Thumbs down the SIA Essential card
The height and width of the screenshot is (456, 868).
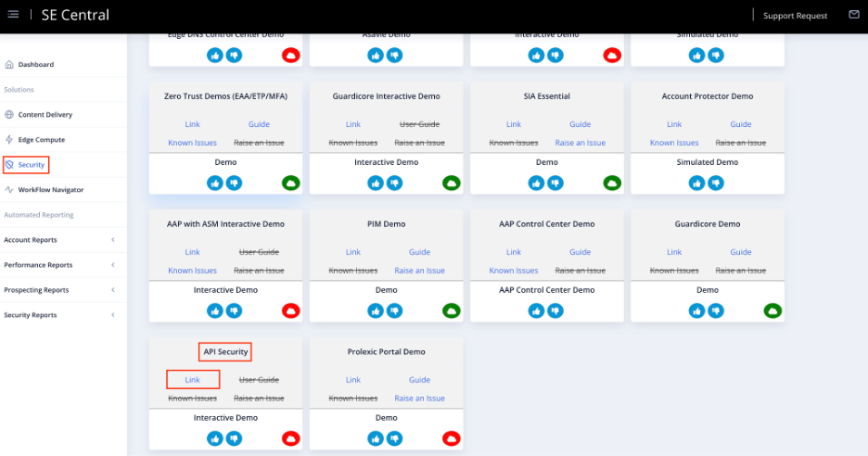(555, 183)
